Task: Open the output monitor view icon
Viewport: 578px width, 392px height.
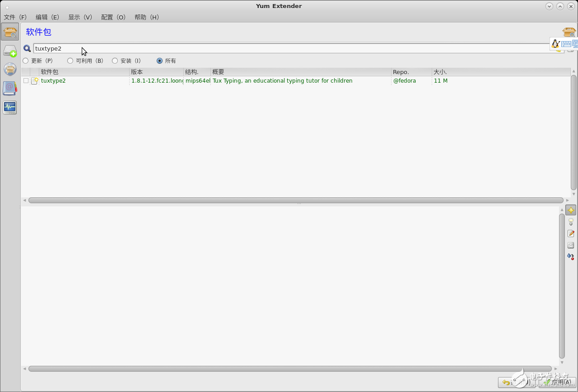Action: pyautogui.click(x=10, y=107)
